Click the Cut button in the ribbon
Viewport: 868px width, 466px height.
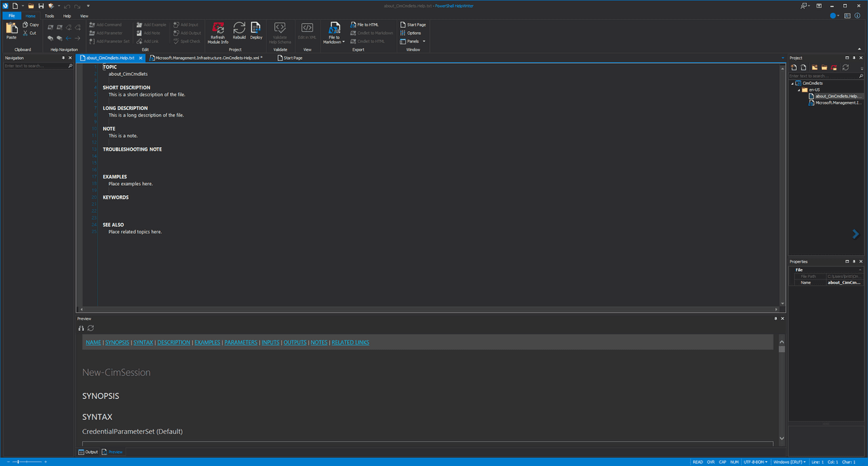tap(30, 33)
